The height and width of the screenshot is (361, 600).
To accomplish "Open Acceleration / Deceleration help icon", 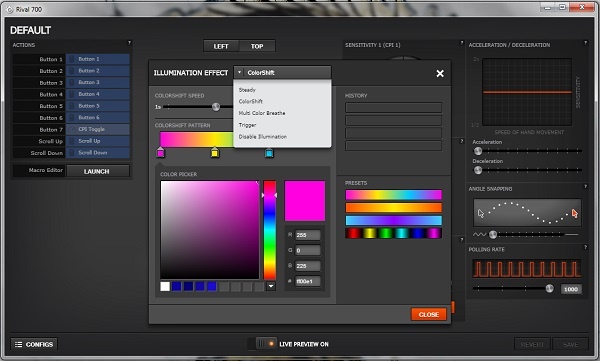I will coord(585,42).
